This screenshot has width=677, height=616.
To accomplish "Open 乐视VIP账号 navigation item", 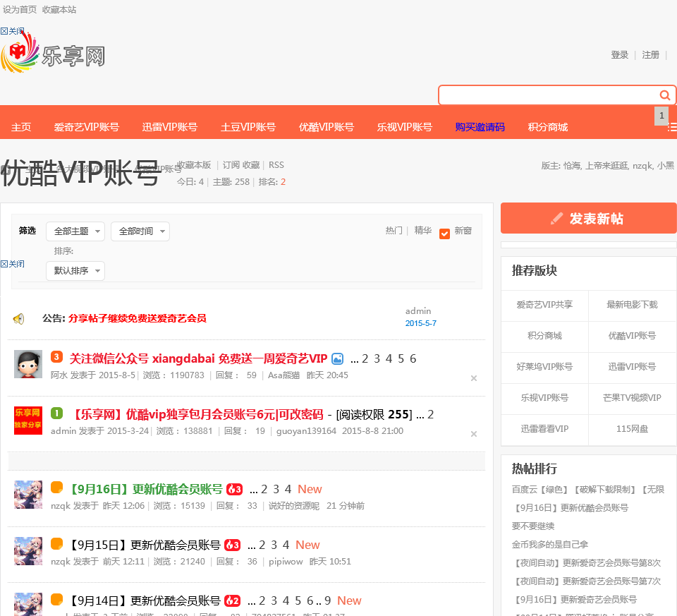I will [x=404, y=127].
